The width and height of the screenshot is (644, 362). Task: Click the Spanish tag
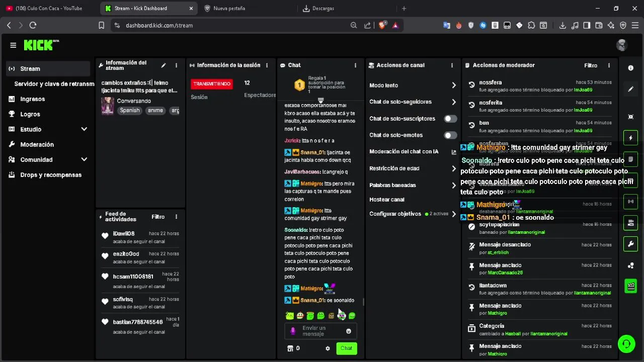tap(130, 111)
